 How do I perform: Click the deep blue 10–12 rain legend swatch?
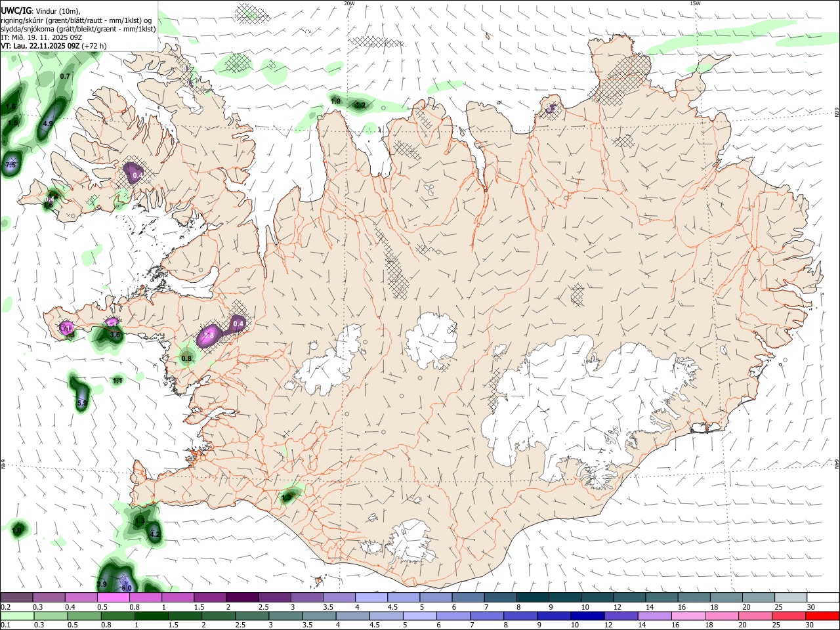587,616
